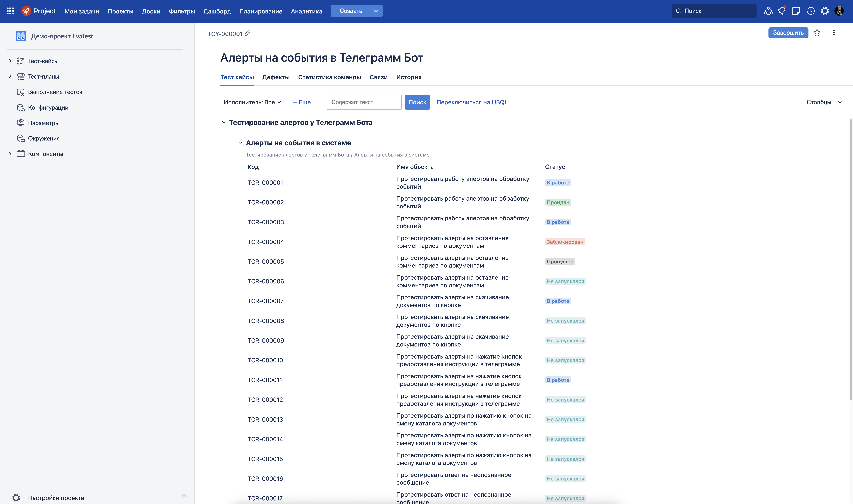853x504 pixels.
Task: Open the recent history clock icon
Action: click(x=811, y=11)
